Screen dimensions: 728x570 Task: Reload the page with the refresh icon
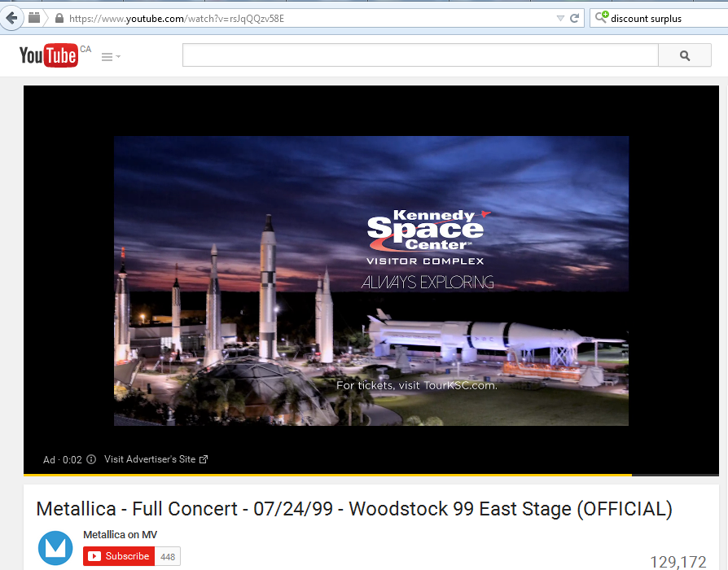pyautogui.click(x=574, y=19)
